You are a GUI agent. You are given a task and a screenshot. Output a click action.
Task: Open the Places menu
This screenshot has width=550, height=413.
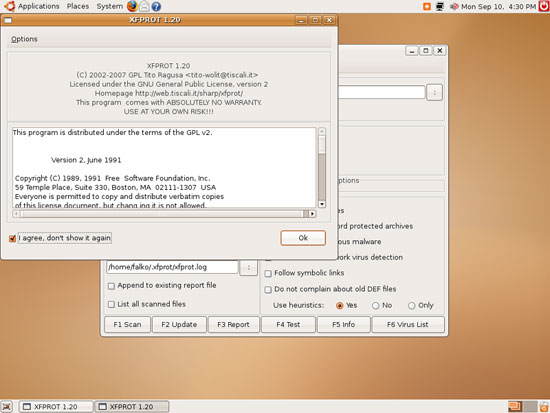point(78,6)
